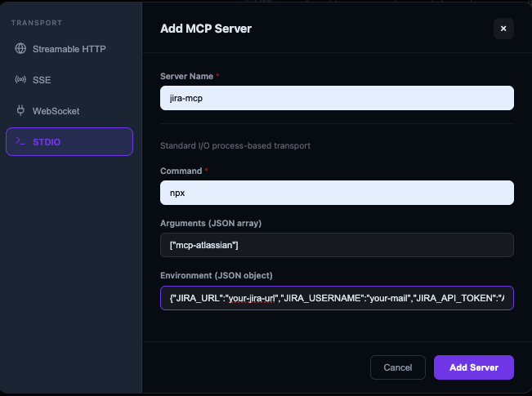Choose the SSE transport option
The height and width of the screenshot is (396, 532).
point(69,80)
